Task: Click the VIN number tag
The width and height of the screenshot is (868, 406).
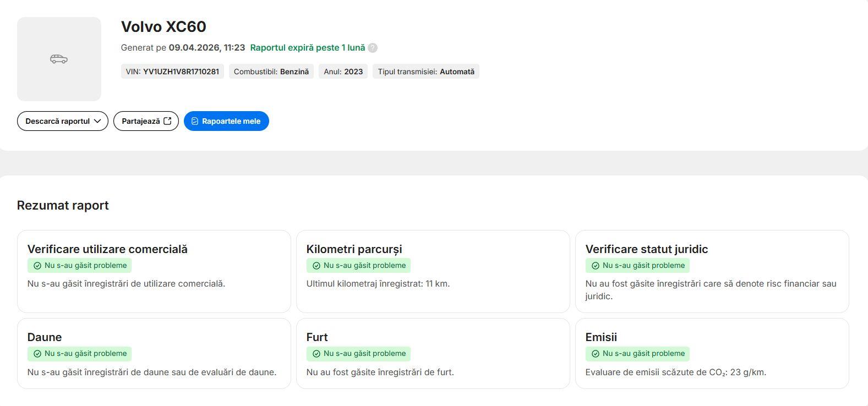Action: [172, 72]
